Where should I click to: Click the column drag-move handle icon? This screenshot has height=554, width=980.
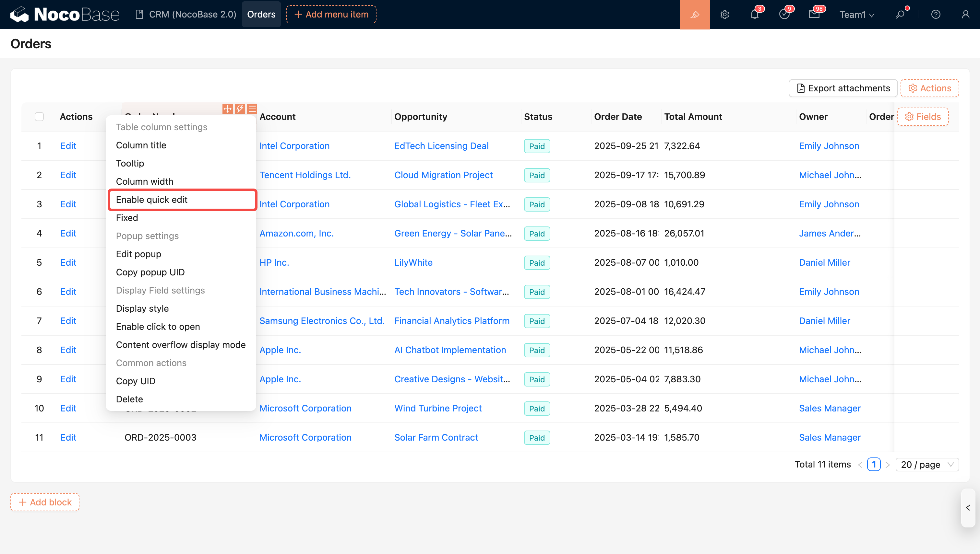227,109
